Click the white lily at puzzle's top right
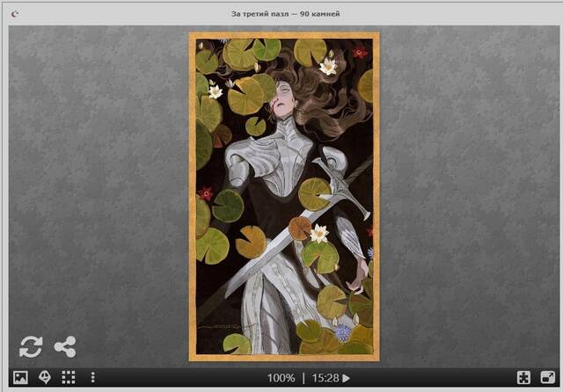The height and width of the screenshot is (392, 563). tap(328, 66)
